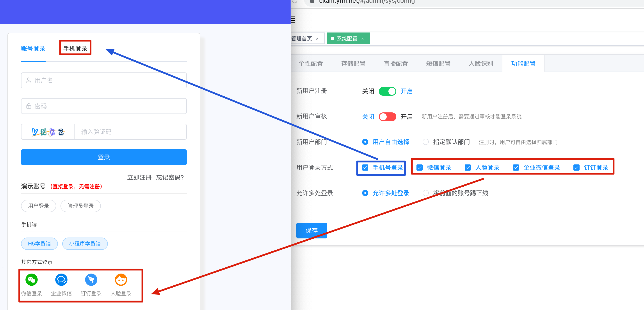Click the 用户登录 demo button

coord(39,206)
